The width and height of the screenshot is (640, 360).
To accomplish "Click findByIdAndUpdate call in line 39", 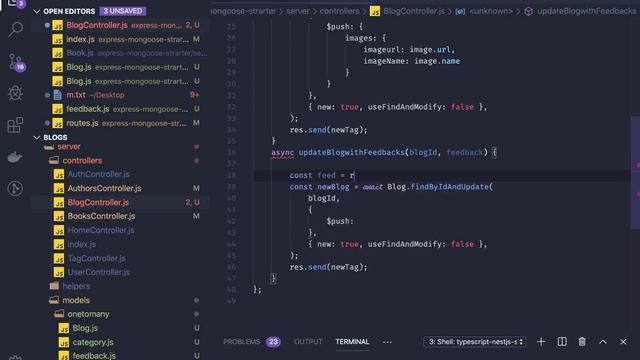I will tap(449, 187).
